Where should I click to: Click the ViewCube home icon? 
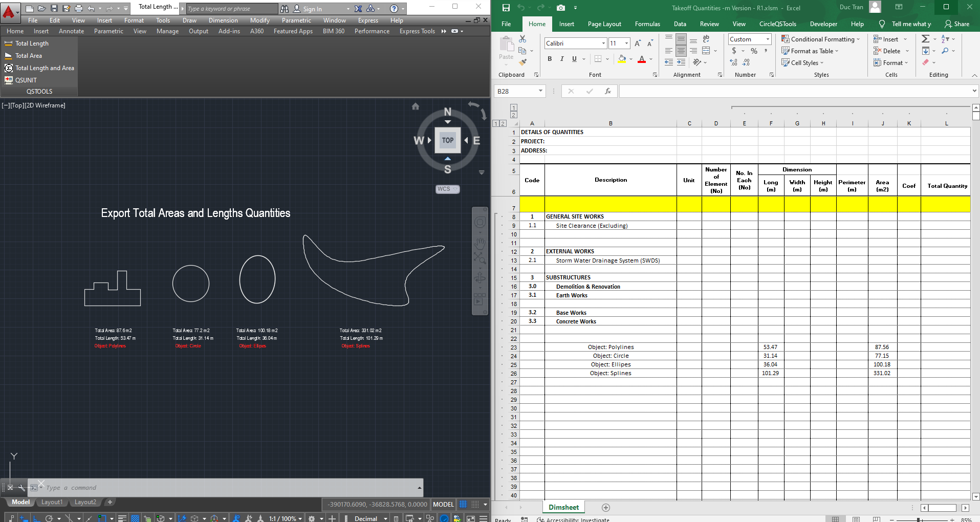(x=416, y=106)
